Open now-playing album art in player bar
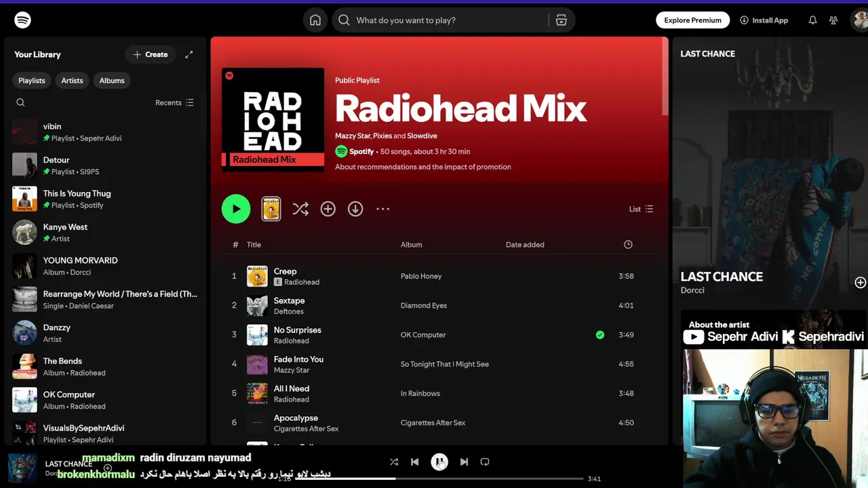 (22, 467)
